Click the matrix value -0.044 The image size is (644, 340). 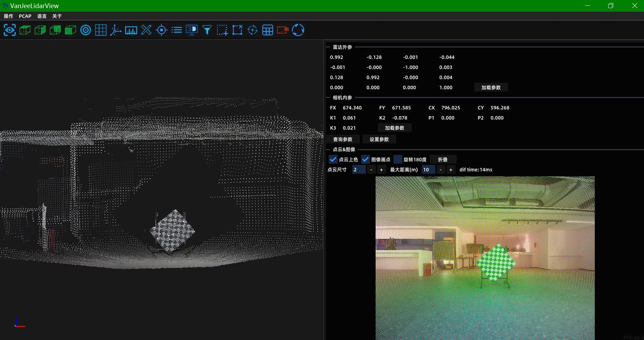pyautogui.click(x=447, y=57)
